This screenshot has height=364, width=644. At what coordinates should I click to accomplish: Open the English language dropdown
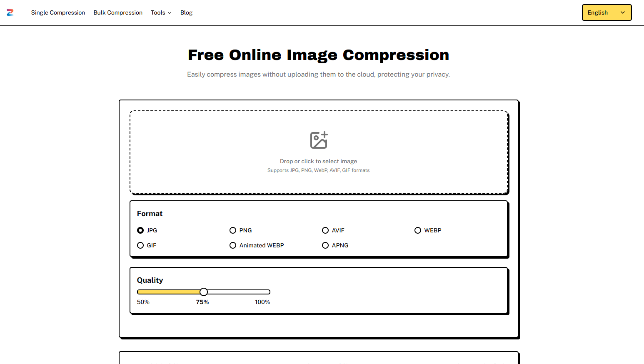(607, 12)
